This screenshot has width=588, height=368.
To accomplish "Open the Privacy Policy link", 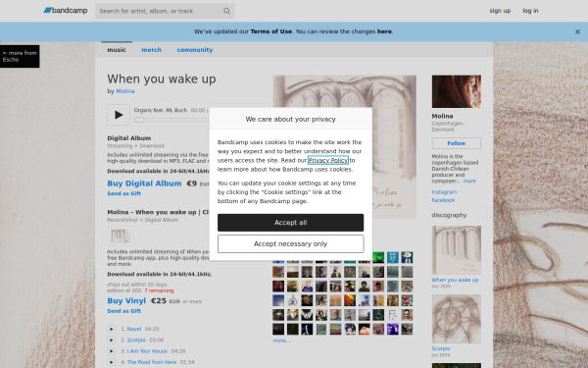I will click(x=327, y=160).
